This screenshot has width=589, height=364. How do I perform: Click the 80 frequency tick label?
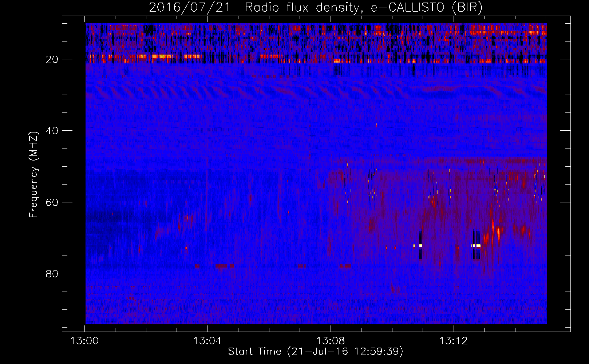[52, 274]
